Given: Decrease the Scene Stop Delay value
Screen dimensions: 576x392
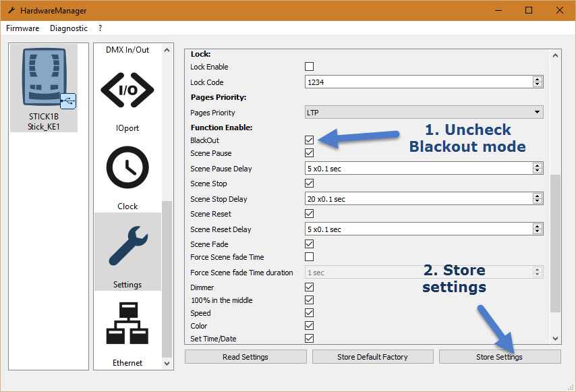Looking at the screenshot, I should tap(537, 201).
